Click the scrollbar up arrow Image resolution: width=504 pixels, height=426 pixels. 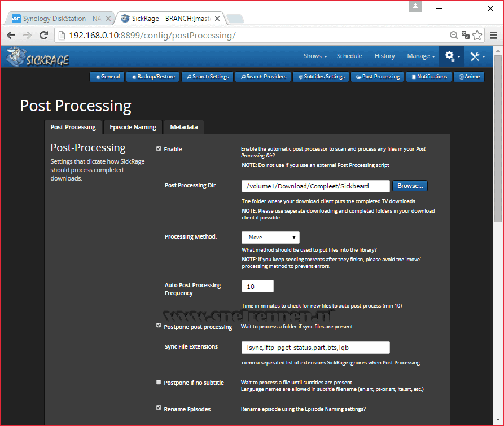click(498, 50)
